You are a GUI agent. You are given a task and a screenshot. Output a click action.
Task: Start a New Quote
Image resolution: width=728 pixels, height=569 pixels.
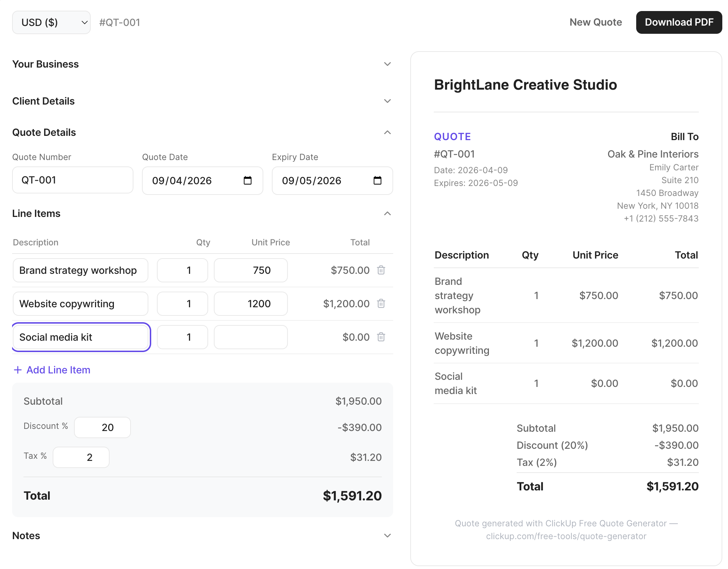pos(595,22)
